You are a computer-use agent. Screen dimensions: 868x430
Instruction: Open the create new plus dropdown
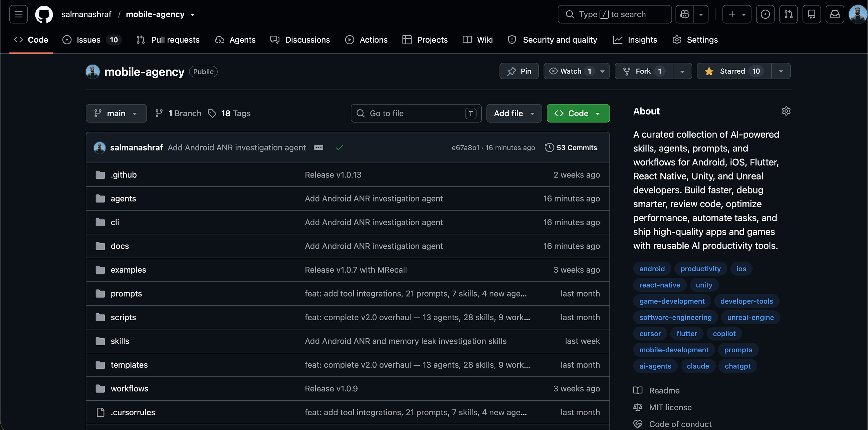(x=737, y=14)
